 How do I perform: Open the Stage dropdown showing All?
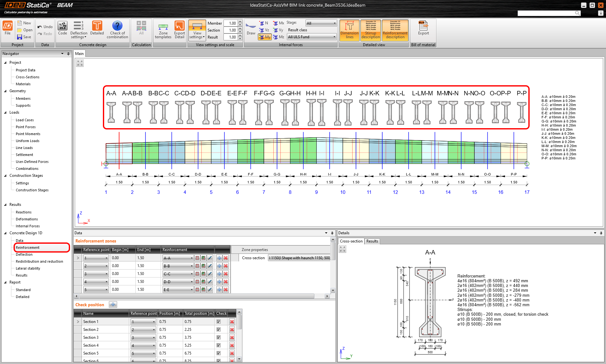[x=321, y=23]
